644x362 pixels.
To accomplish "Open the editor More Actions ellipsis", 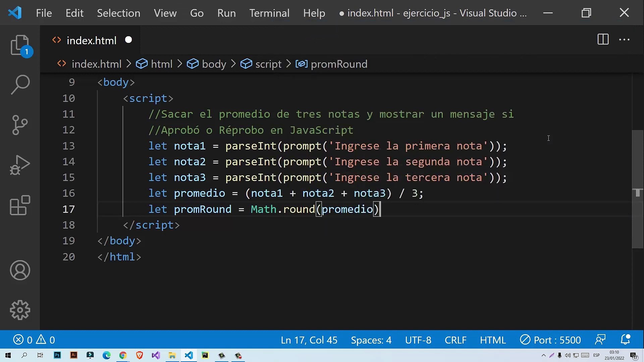I will click(624, 40).
